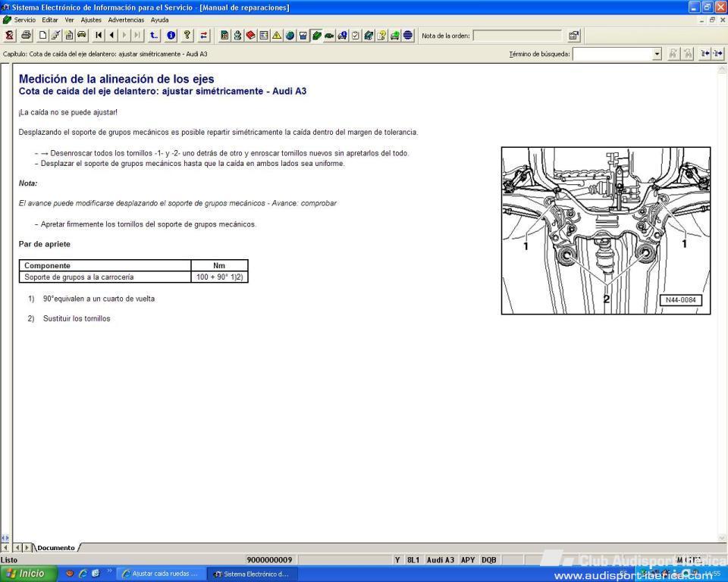Screen dimensions: 728x582
Task: Click the '9000000009' status bar number
Action: tap(269, 560)
